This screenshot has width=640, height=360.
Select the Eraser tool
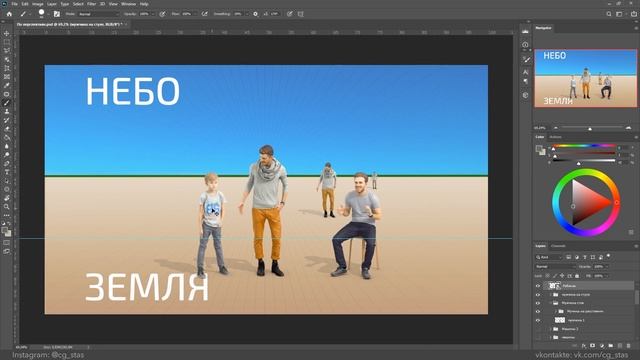pos(7,129)
